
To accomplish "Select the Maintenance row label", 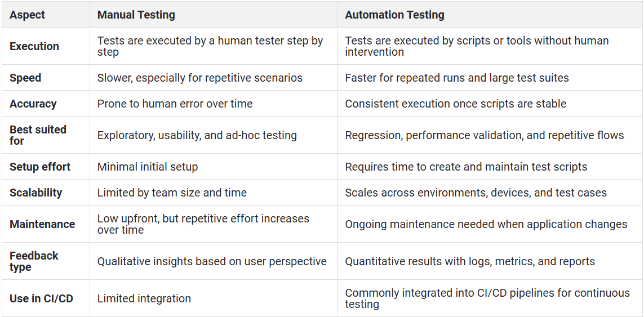I will (x=42, y=224).
